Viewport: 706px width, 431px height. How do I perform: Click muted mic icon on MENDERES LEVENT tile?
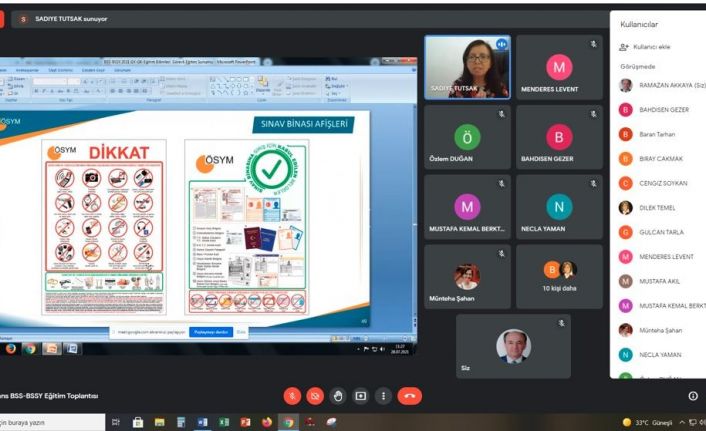[x=593, y=44]
